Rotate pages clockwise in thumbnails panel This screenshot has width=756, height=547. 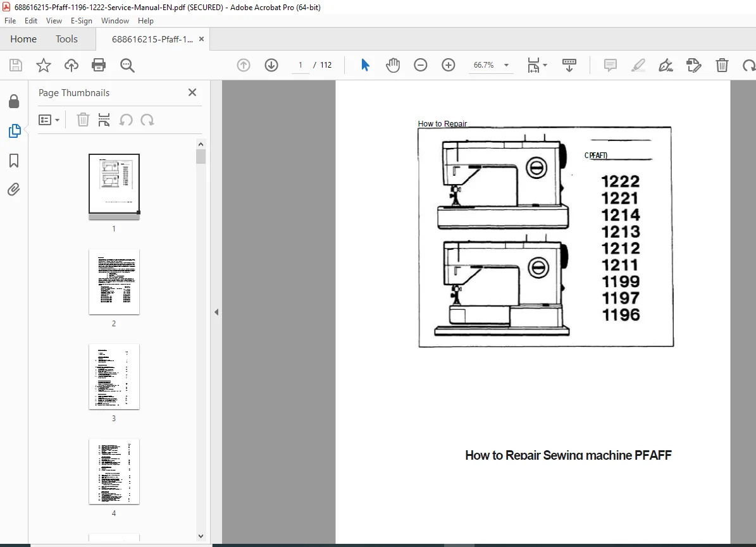pyautogui.click(x=147, y=120)
